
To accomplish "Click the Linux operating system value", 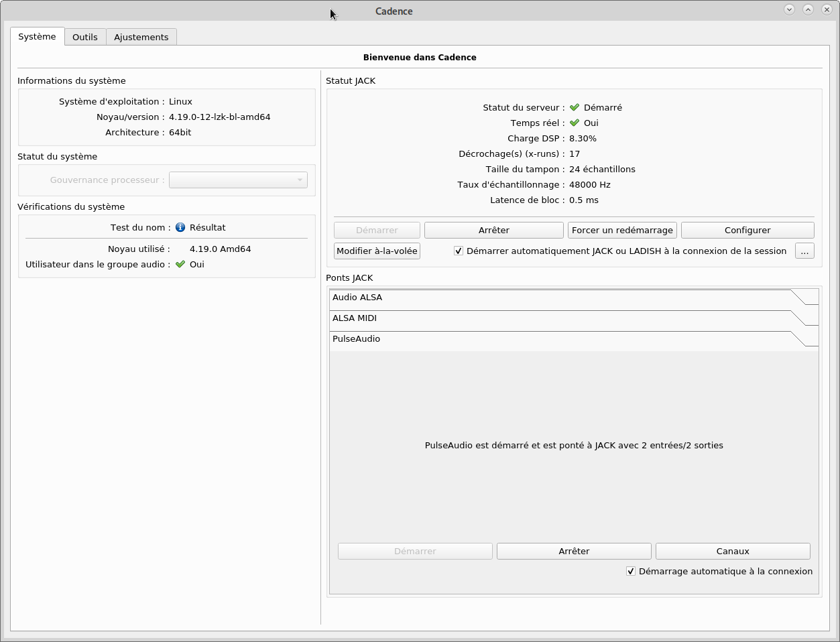I will coord(180,101).
